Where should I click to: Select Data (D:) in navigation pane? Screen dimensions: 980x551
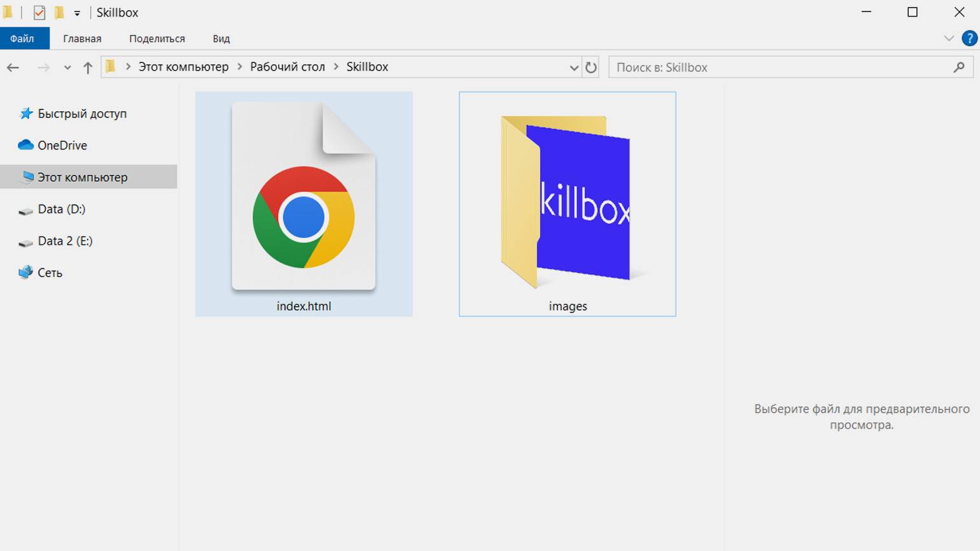pyautogui.click(x=62, y=209)
